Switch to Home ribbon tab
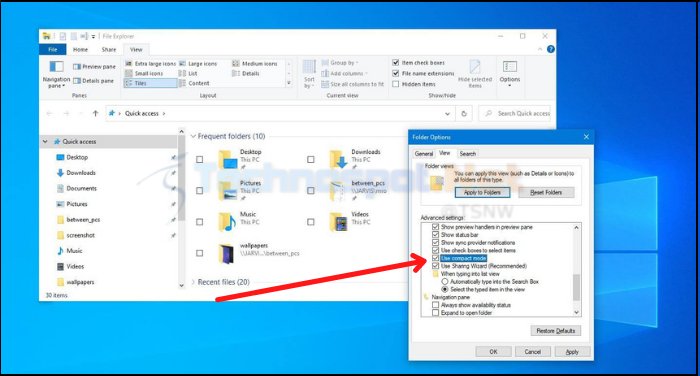700x376 pixels. (80, 50)
